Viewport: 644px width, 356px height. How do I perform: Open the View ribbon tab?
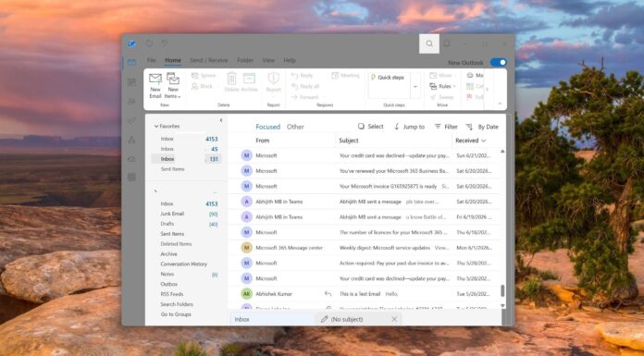(268, 60)
